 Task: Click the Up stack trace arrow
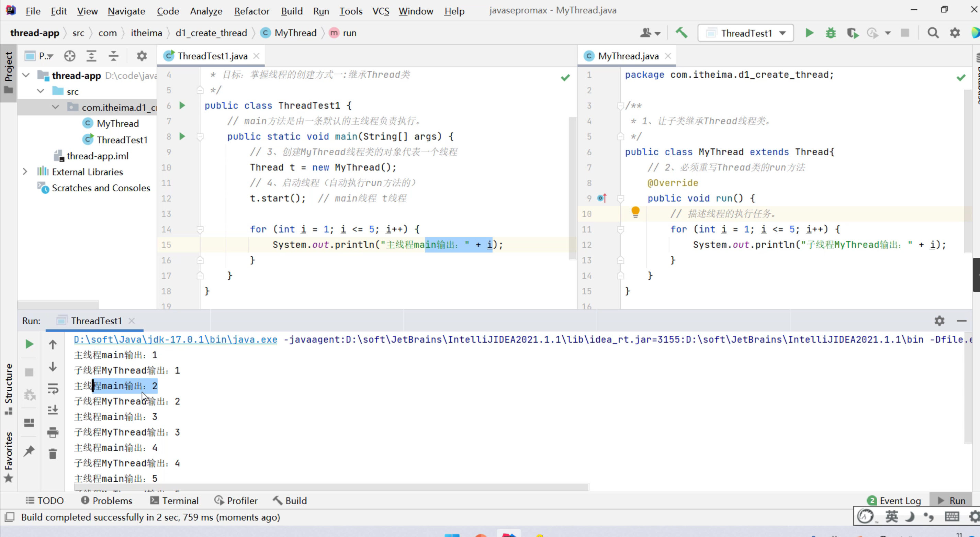tap(53, 344)
